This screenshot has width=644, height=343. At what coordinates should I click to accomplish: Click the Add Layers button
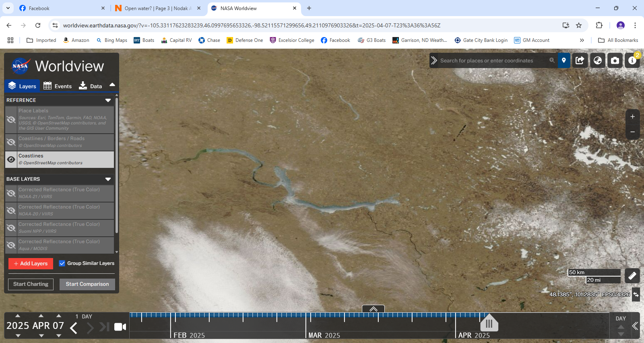point(31,264)
